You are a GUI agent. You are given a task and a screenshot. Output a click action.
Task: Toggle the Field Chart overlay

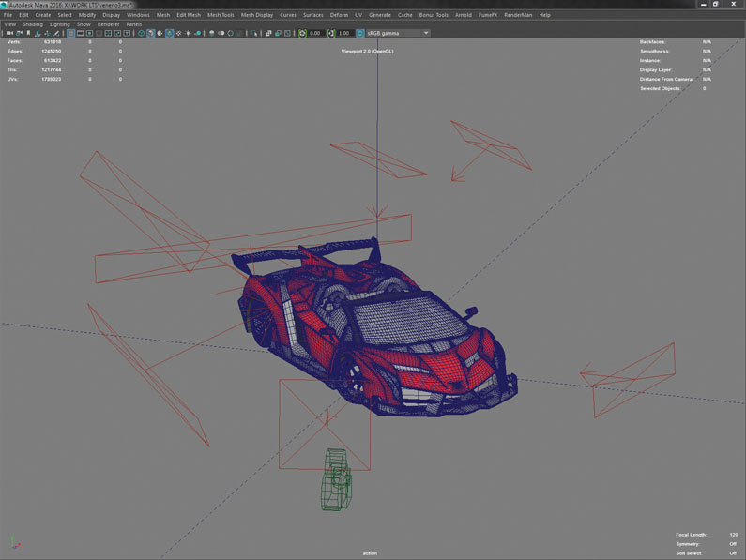click(108, 34)
